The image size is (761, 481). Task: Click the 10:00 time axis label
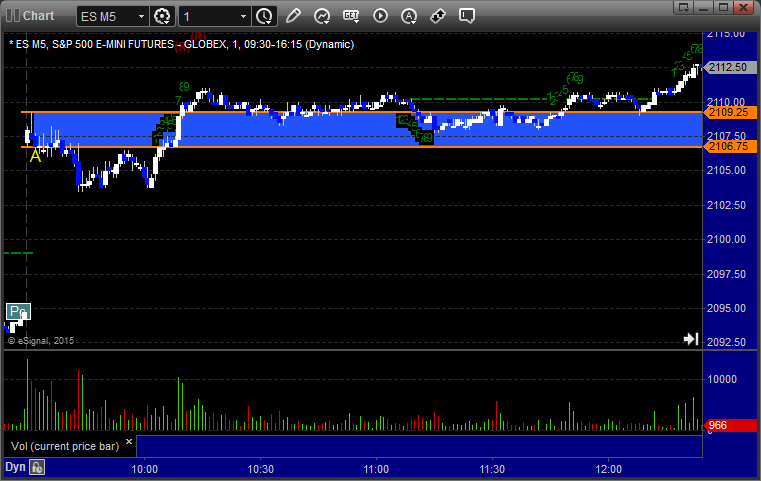coord(145,469)
